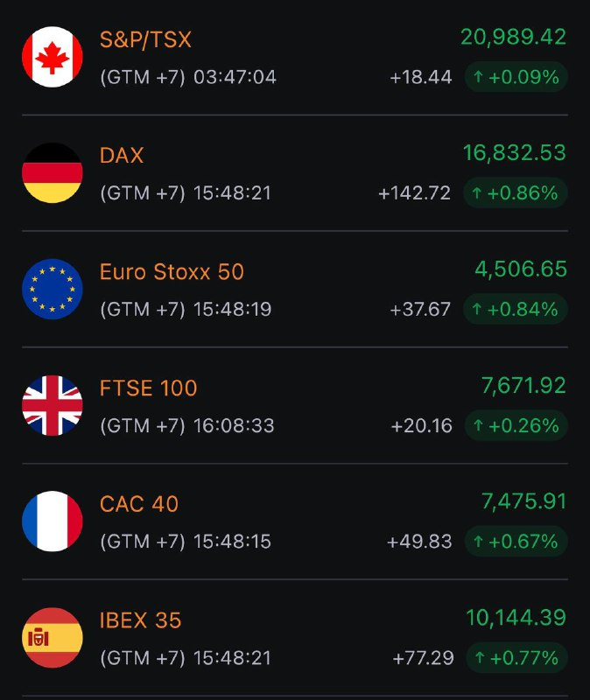Tap the Canada flag icon

coord(53,57)
